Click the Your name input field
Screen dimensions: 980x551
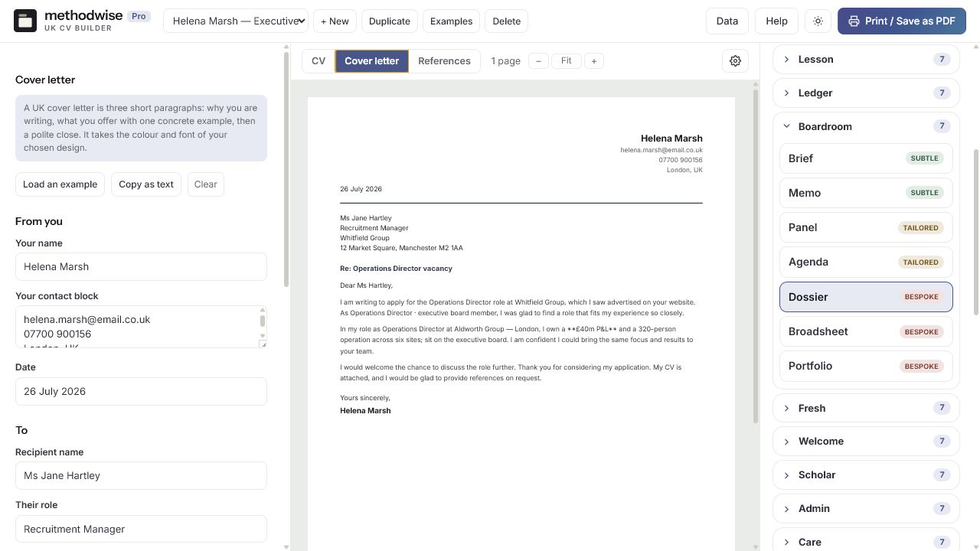pyautogui.click(x=141, y=267)
